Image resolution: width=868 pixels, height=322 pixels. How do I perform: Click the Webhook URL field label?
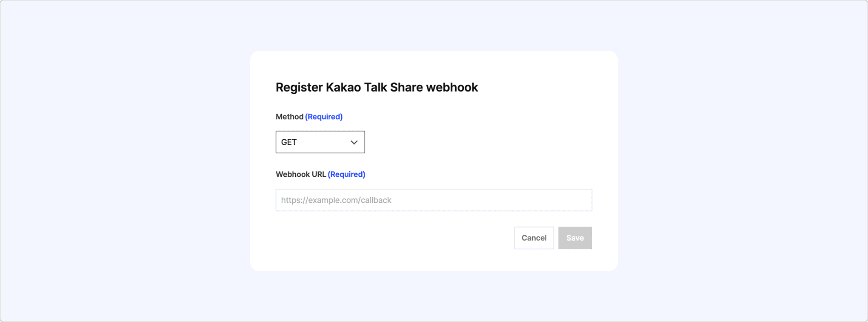300,174
